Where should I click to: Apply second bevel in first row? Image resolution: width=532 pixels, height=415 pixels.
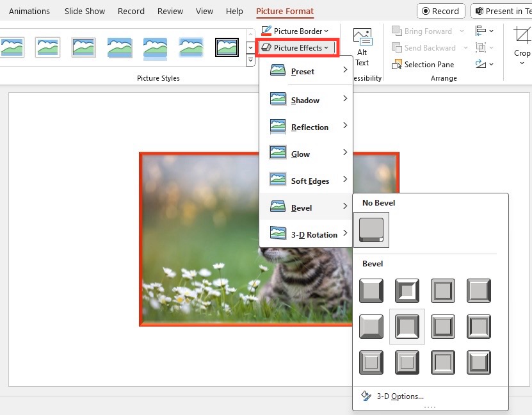point(407,291)
